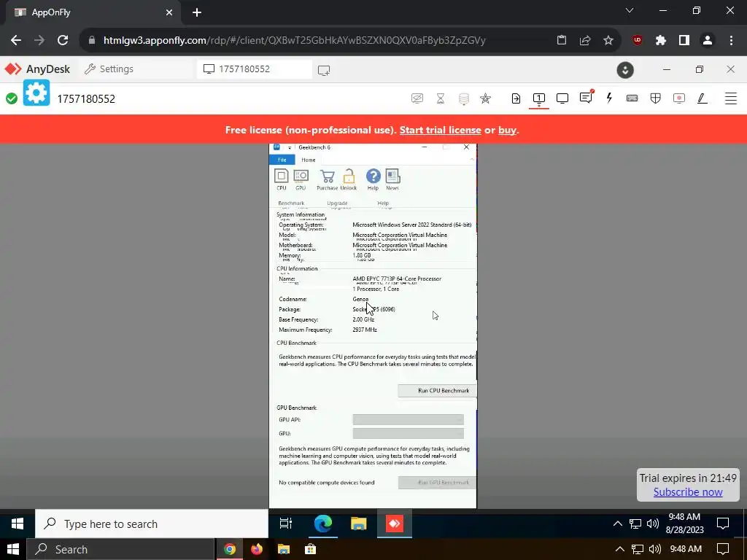Open remote File Explorer icon
747x560 pixels.
coord(358,524)
